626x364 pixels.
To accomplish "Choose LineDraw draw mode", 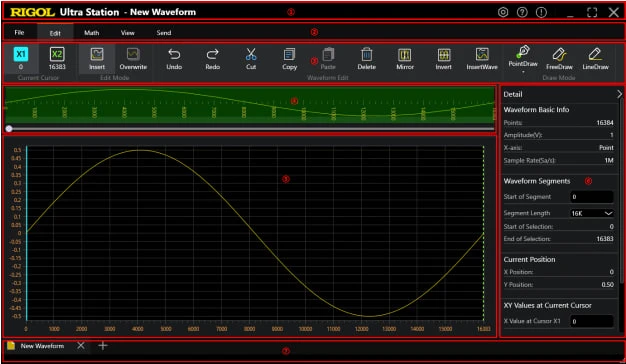I will [595, 59].
